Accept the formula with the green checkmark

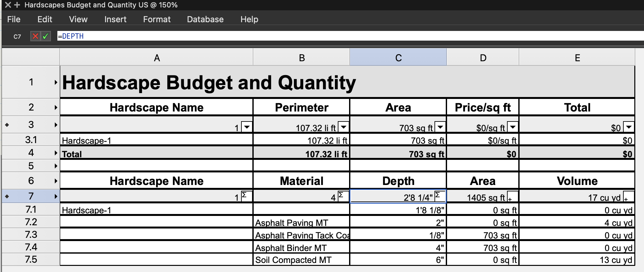pos(46,36)
